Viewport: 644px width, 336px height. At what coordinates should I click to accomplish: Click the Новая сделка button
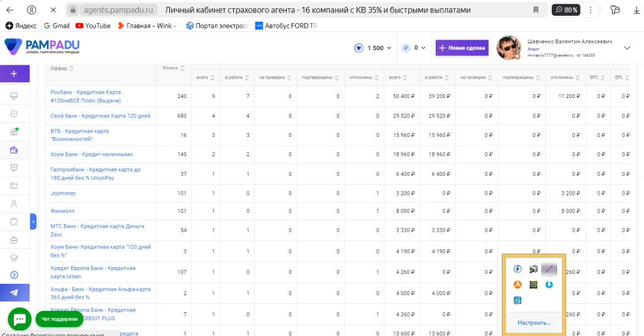[x=462, y=48]
